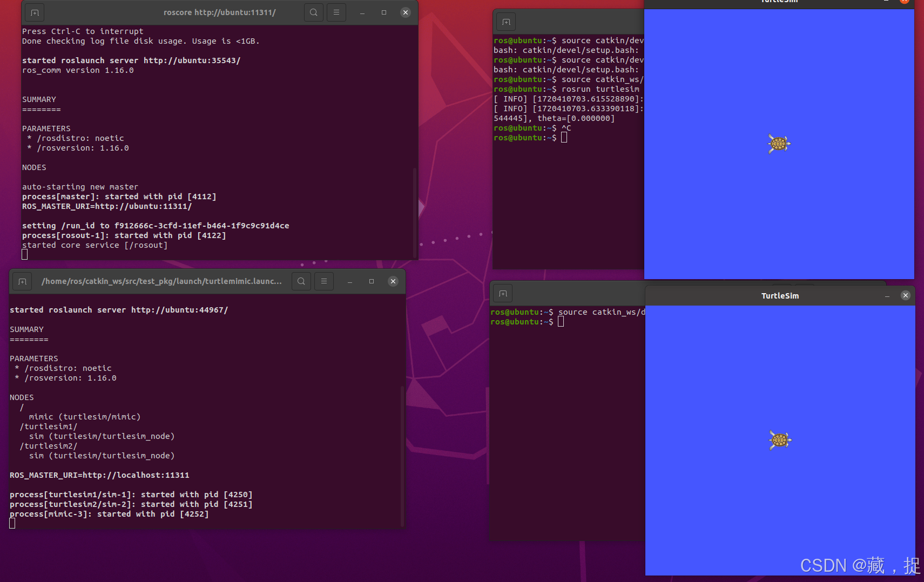Click roscore terminal vertical scrollbar
The image size is (924, 582).
pos(414,213)
